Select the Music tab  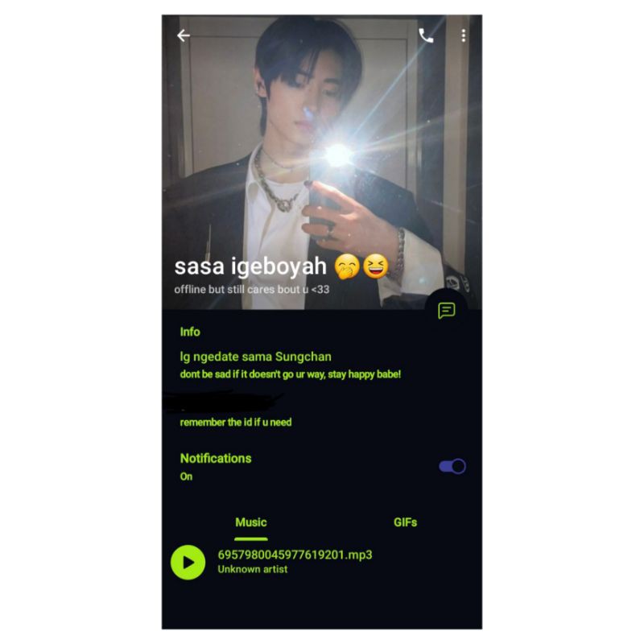(251, 522)
